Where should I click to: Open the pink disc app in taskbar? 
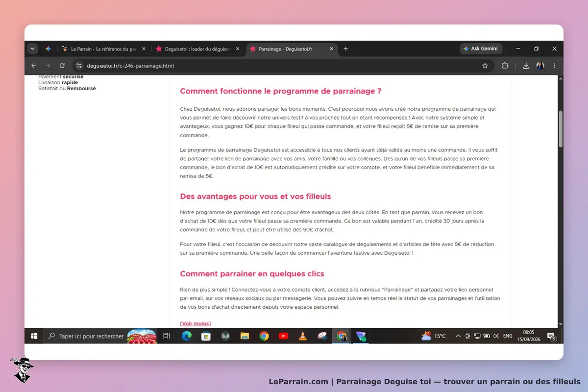(322, 336)
